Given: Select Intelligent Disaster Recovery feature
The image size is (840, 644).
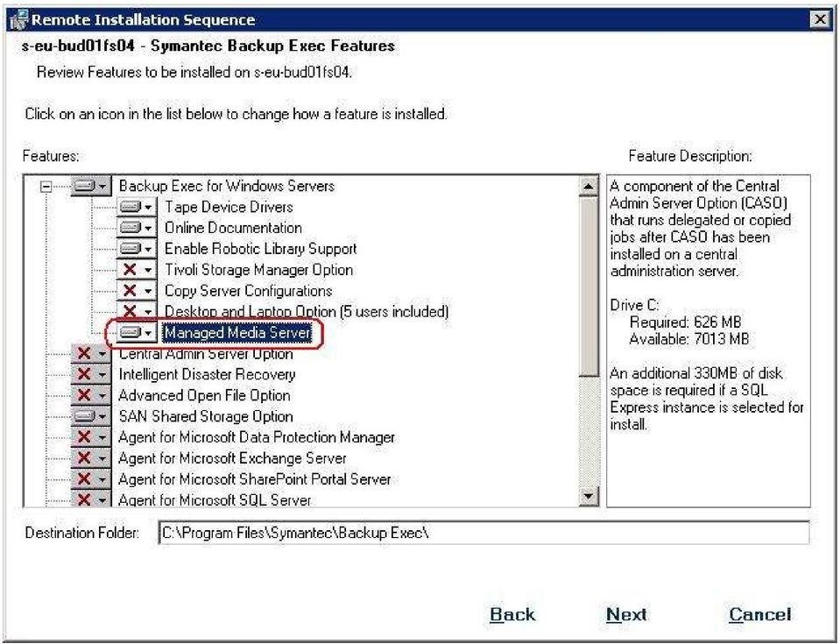Looking at the screenshot, I should tap(207, 374).
